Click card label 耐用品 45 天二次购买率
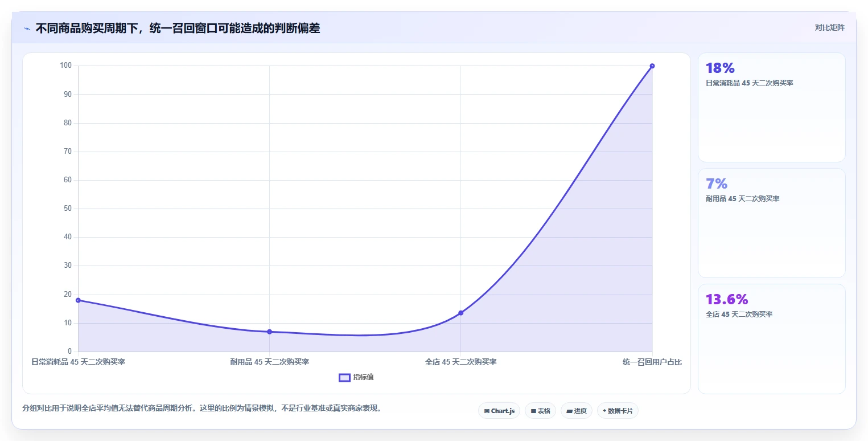The image size is (868, 441). pos(742,199)
